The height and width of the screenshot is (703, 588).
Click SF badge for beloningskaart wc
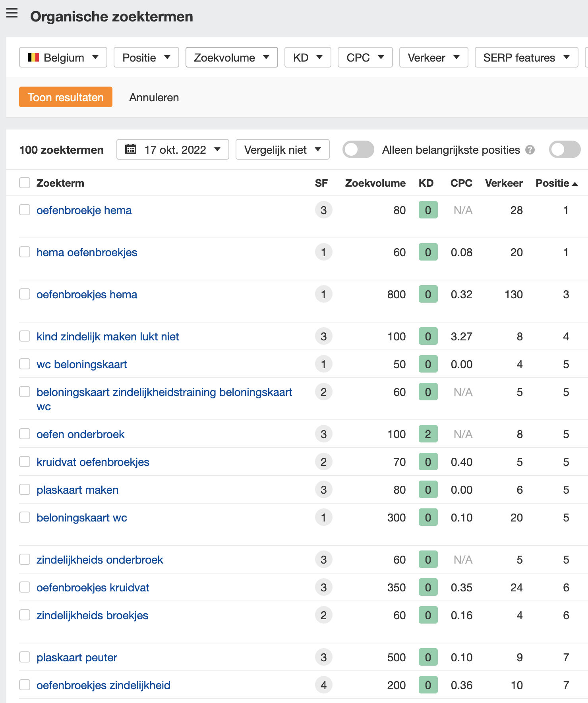323,518
